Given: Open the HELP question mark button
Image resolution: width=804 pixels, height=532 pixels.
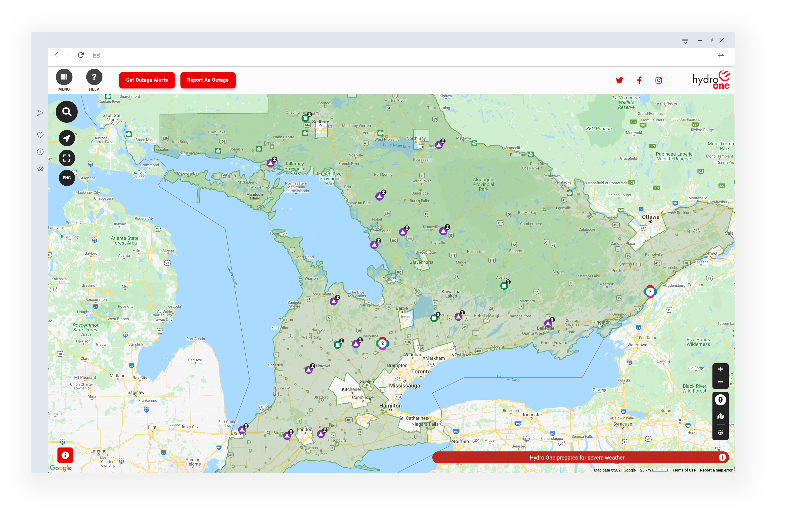Looking at the screenshot, I should (94, 77).
